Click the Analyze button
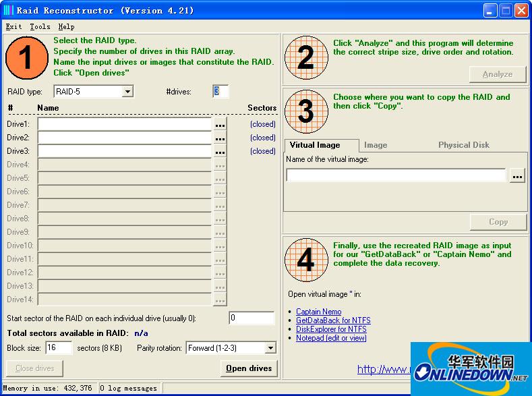Image resolution: width=532 pixels, height=396 pixels. (498, 74)
